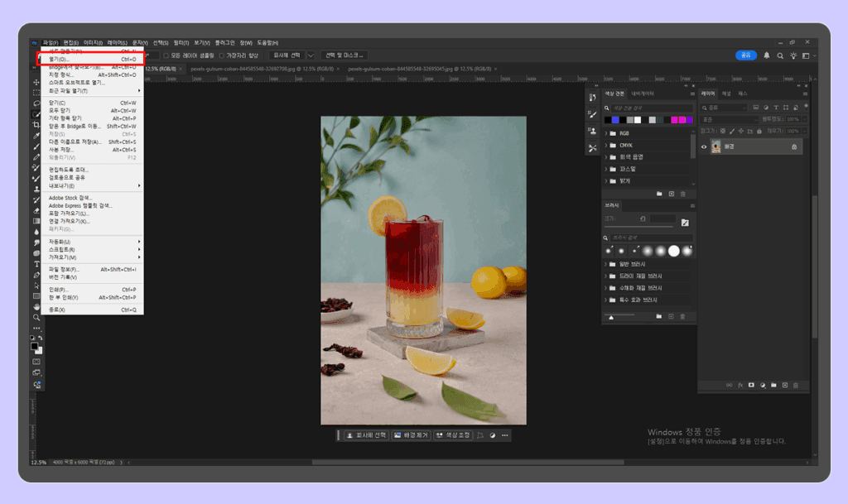This screenshot has height=504, width=848.
Task: Enable 모든 레이어 샘플링 checkbox
Action: (166, 55)
